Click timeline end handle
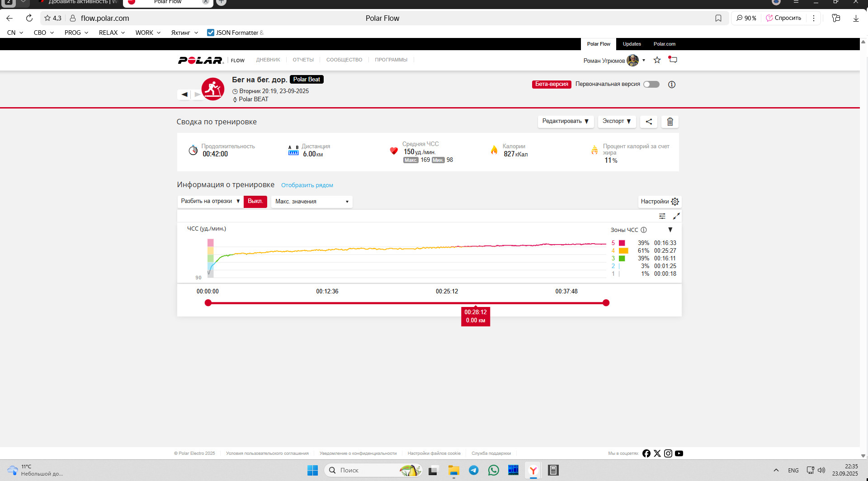Screen dimensions: 868x481 pyautogui.click(x=606, y=303)
